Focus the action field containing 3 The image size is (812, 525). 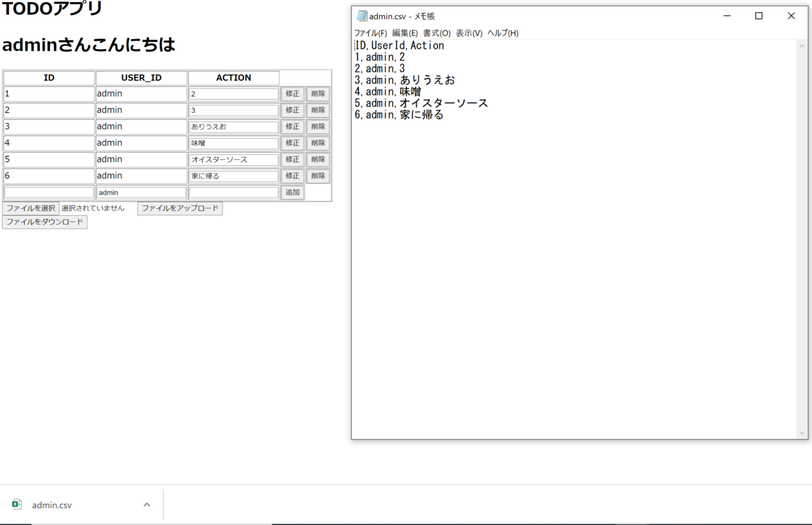(x=233, y=110)
